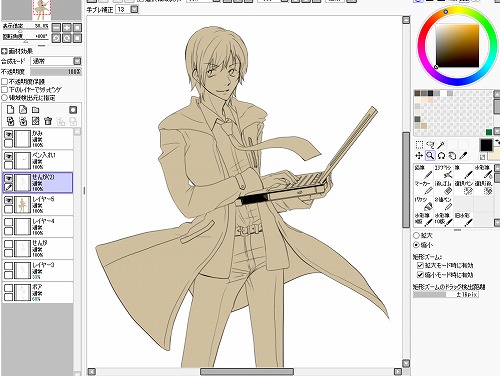Adjust the layer 不透明度 opacity slider
The height and width of the screenshot is (376, 500).
pyautogui.click(x=56, y=72)
